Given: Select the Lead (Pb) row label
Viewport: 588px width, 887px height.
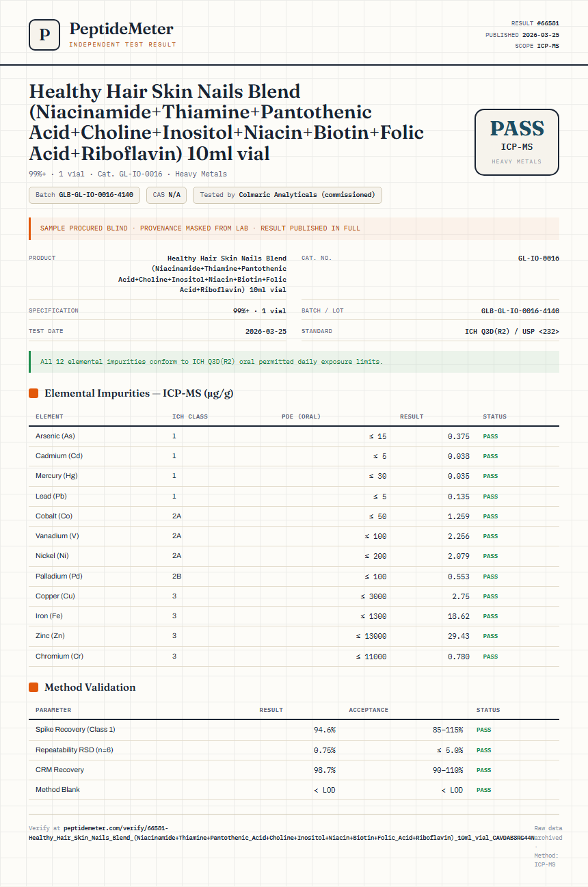Looking at the screenshot, I should click(51, 497).
